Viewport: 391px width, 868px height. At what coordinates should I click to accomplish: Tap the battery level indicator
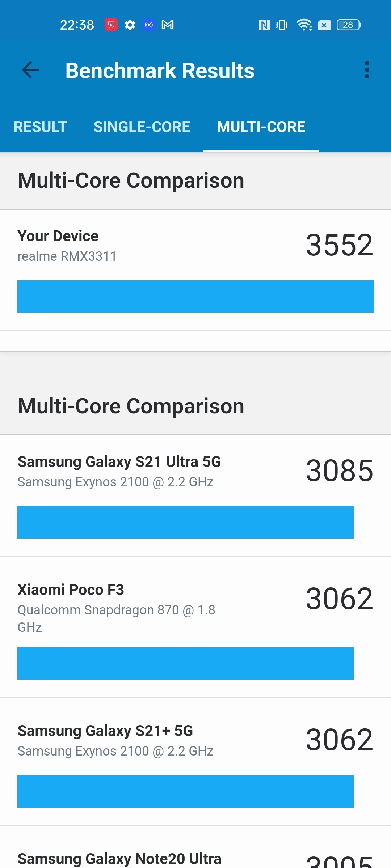[348, 25]
